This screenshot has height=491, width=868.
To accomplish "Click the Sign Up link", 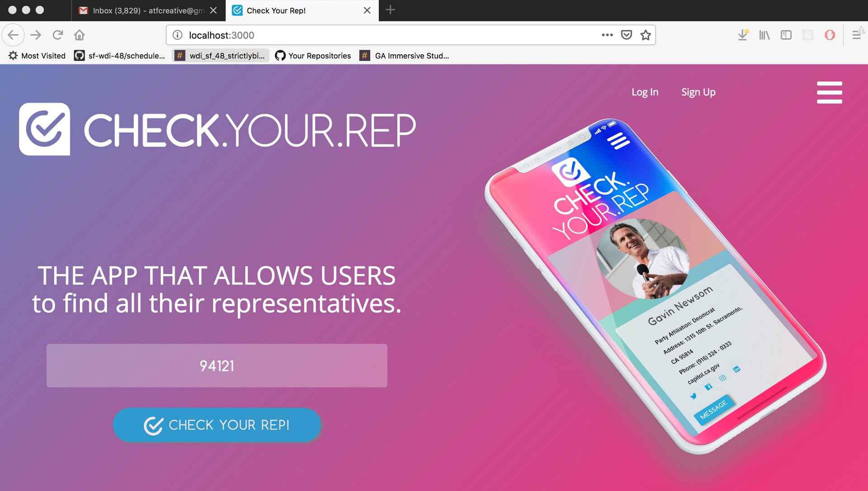I will click(698, 92).
